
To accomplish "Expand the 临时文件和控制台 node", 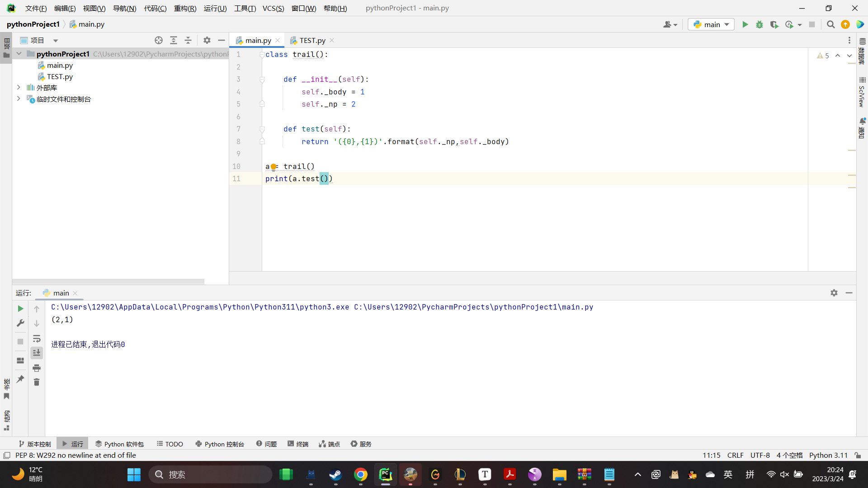I will (x=19, y=99).
